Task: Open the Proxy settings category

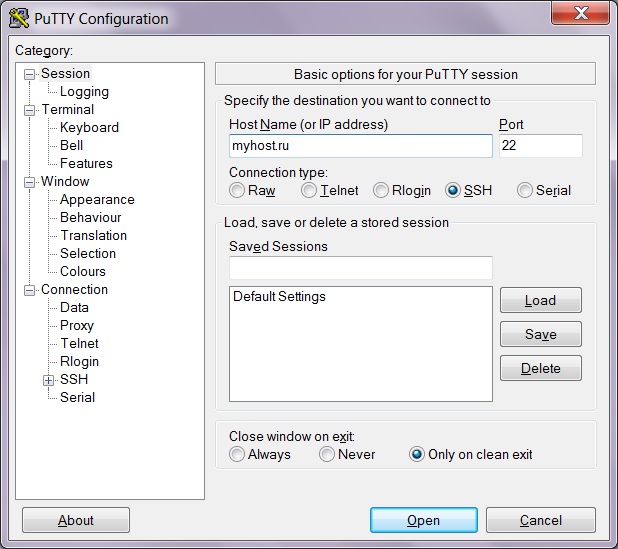Action: click(77, 326)
